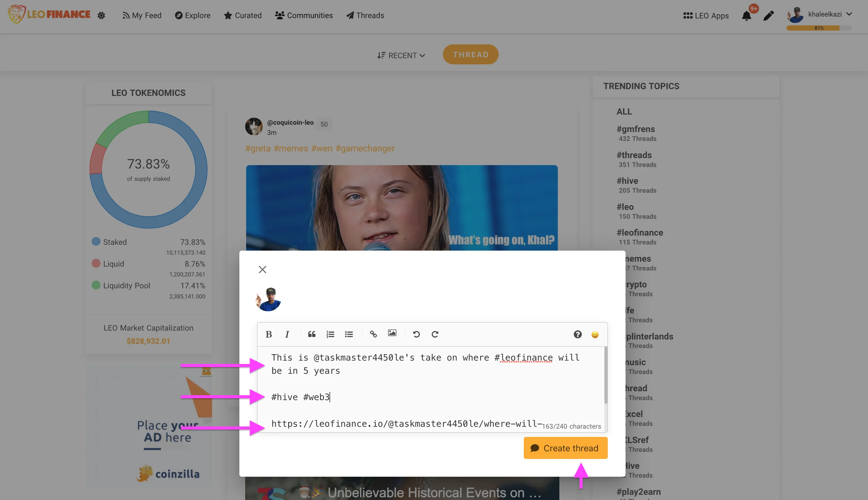The image size is (868, 500).
Task: Click the Liquid red legend dot
Action: (x=96, y=263)
